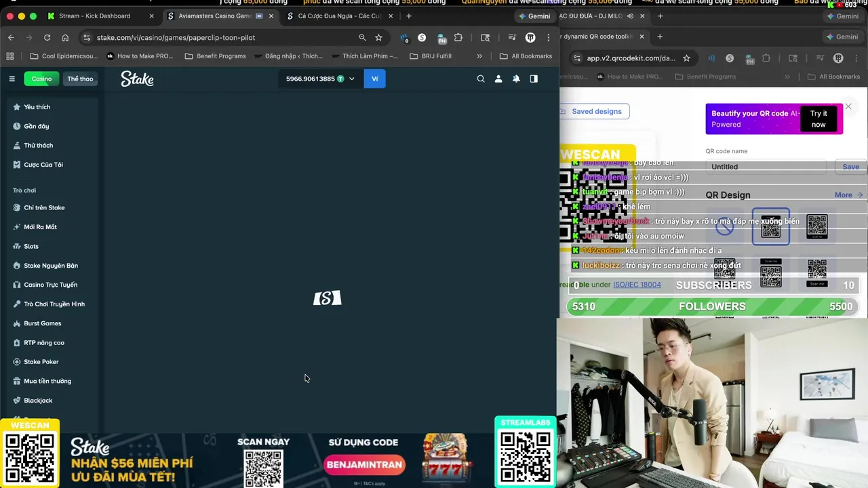Toggle the Stake right side panel icon
This screenshot has height=488, width=868.
(x=534, y=79)
